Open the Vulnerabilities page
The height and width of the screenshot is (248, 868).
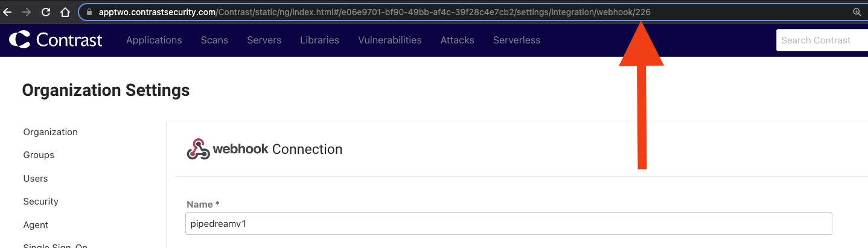[389, 40]
